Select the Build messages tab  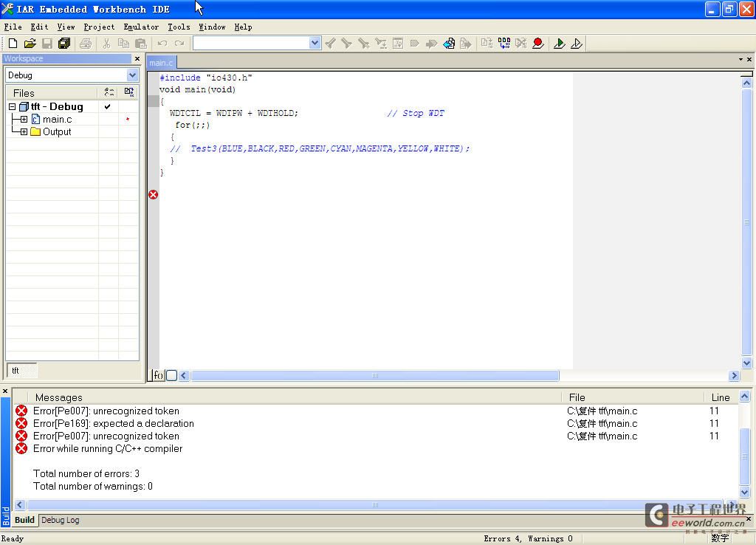24,520
